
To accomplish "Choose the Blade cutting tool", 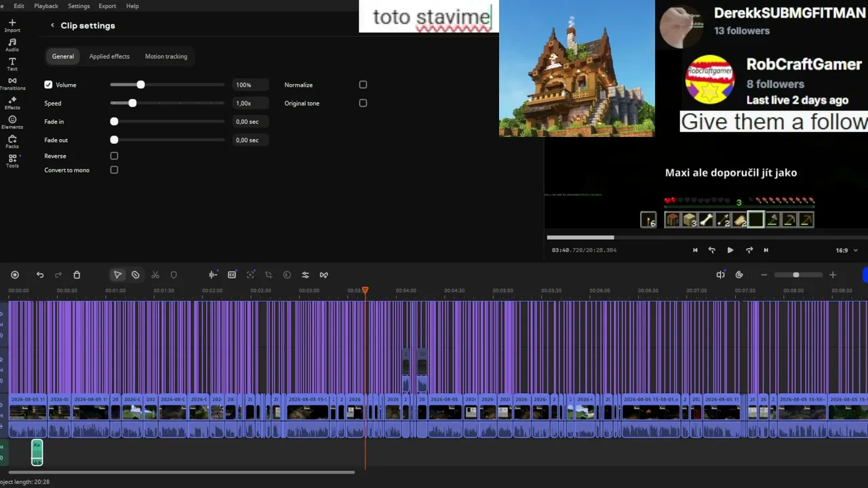I will [136, 274].
